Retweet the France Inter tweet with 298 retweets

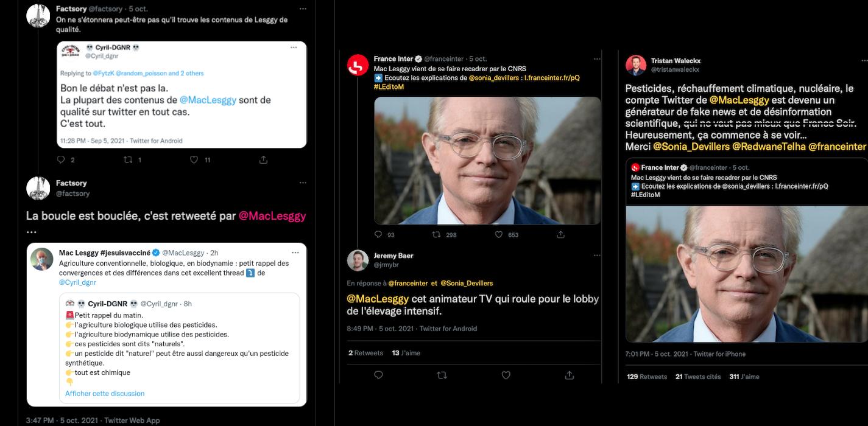pyautogui.click(x=436, y=234)
